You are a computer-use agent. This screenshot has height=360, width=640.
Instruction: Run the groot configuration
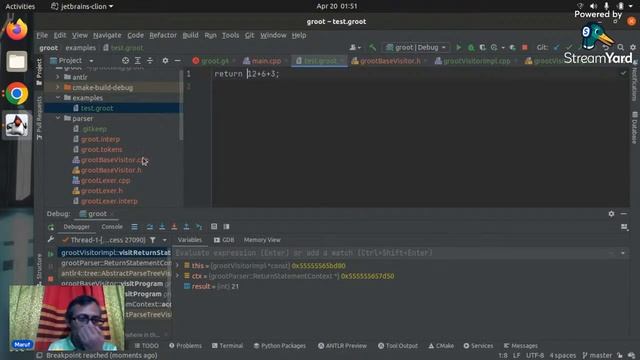click(x=458, y=48)
